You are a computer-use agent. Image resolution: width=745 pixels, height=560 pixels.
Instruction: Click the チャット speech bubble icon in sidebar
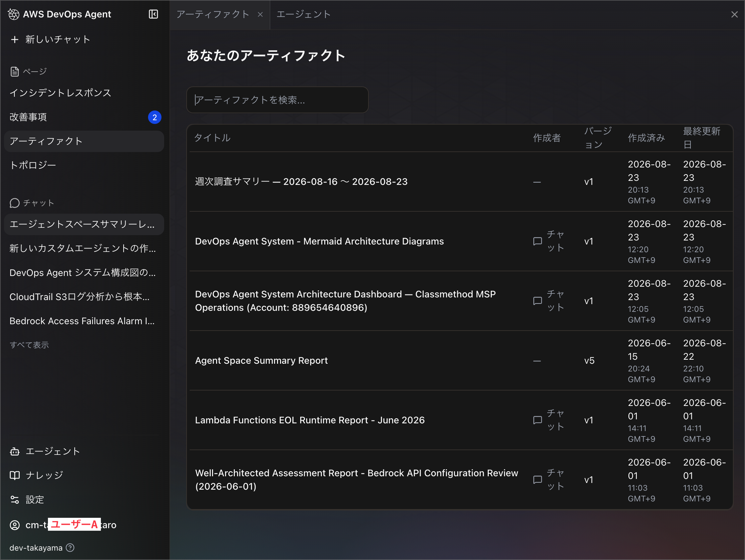click(x=14, y=203)
